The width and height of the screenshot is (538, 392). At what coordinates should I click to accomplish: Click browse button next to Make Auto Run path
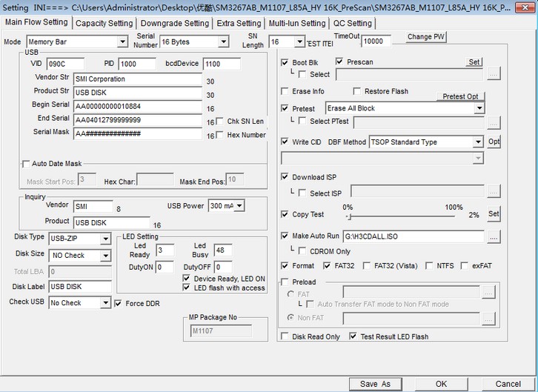tap(494, 236)
